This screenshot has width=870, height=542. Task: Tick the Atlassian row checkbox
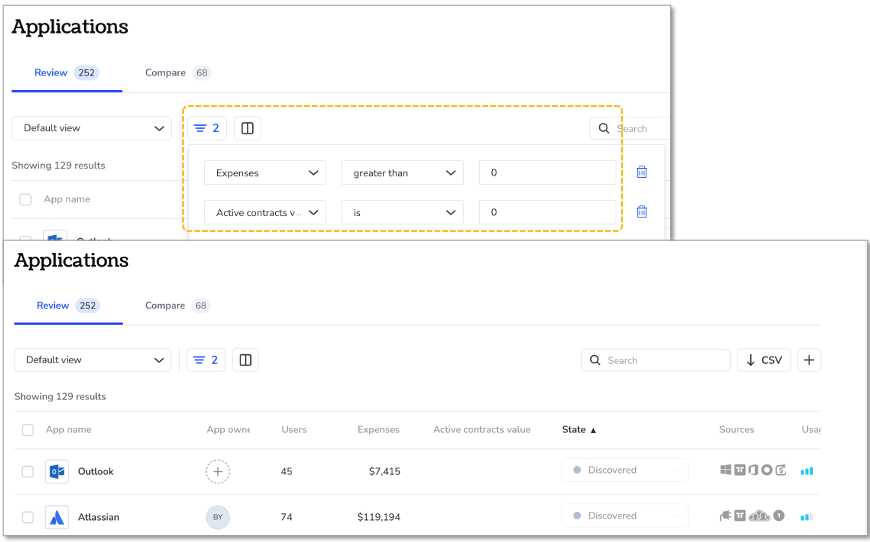tap(28, 517)
